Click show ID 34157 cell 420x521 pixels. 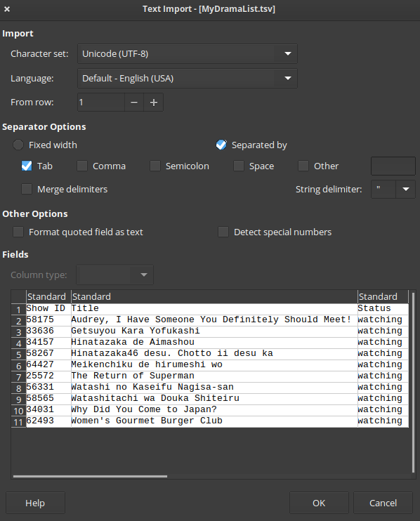coord(48,342)
